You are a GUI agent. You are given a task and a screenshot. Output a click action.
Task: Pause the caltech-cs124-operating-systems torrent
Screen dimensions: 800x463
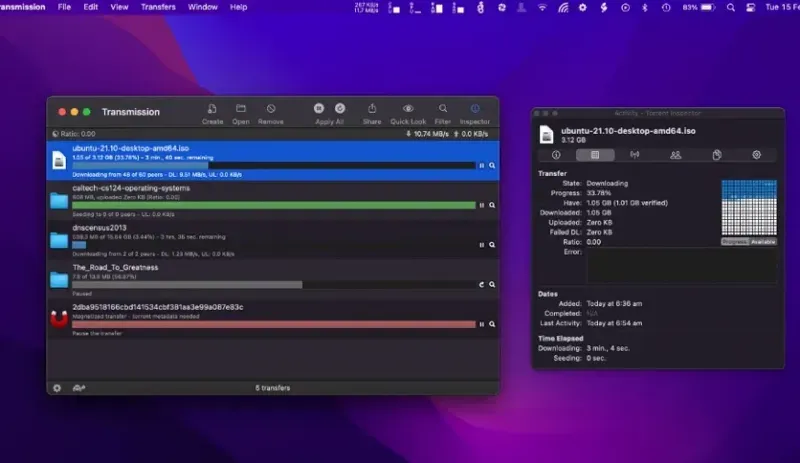coord(482,205)
